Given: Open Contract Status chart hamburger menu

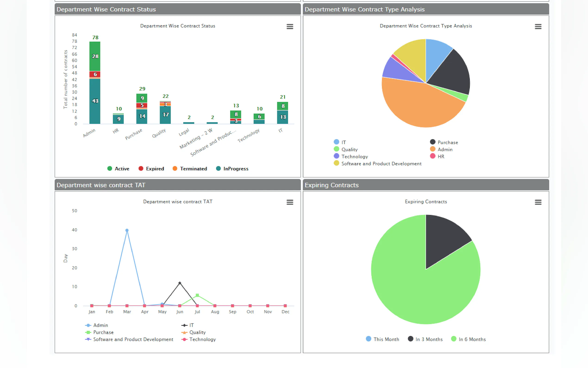Looking at the screenshot, I should tap(290, 26).
